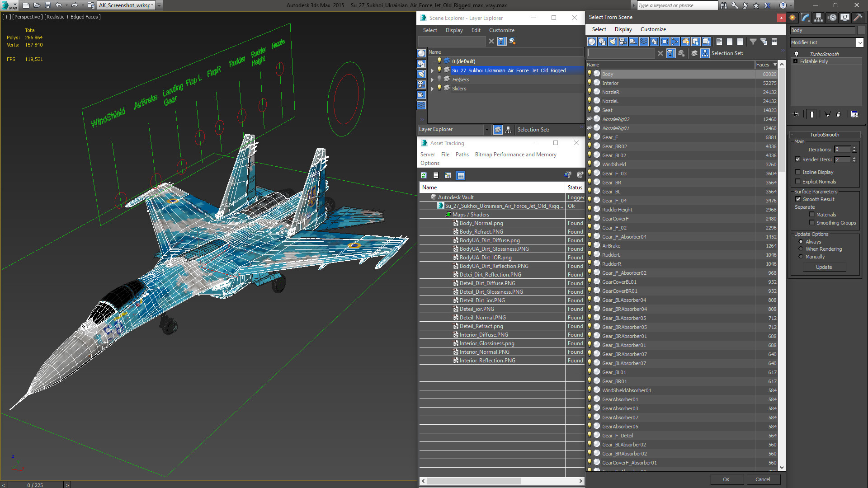868x488 pixels.
Task: Toggle Display Space Warps filter in Select From Scene
Action: click(x=644, y=42)
